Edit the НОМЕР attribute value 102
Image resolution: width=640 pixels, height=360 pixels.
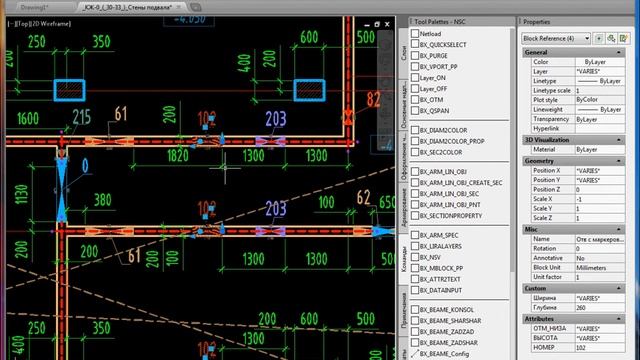[x=600, y=348]
